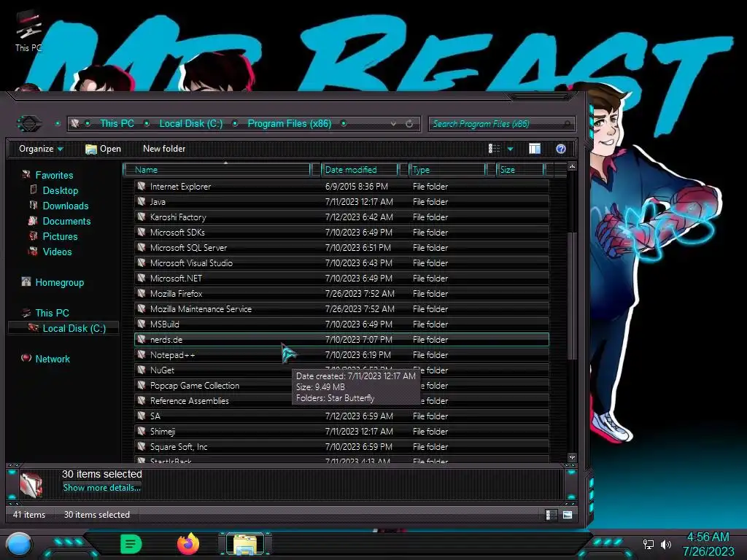Select This PC in the navigation pane
Image resolution: width=747 pixels, height=560 pixels.
52,313
